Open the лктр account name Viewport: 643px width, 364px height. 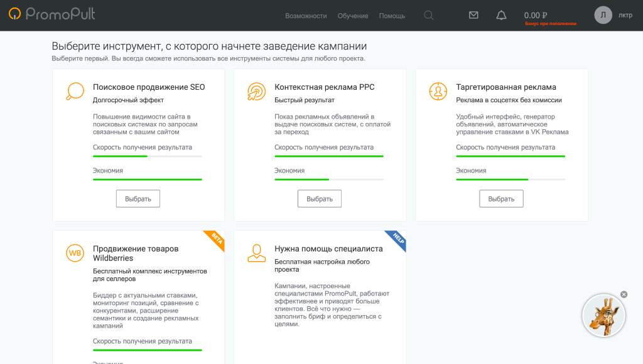coord(625,15)
